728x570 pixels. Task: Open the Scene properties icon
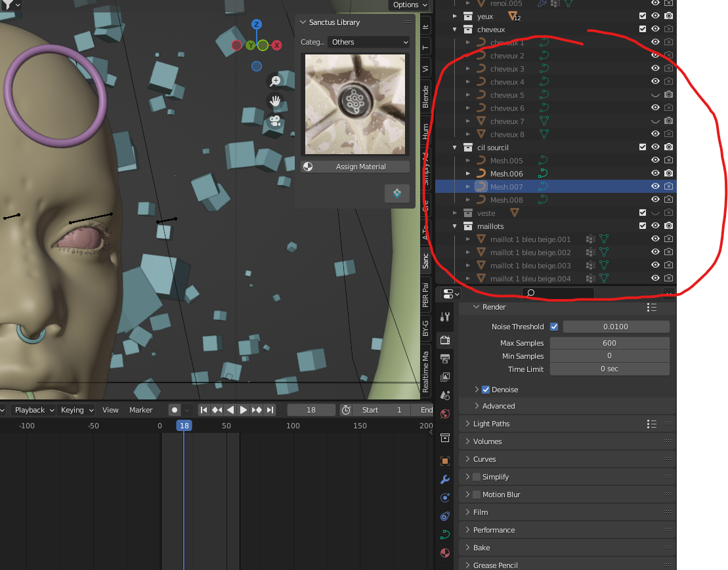tap(445, 395)
